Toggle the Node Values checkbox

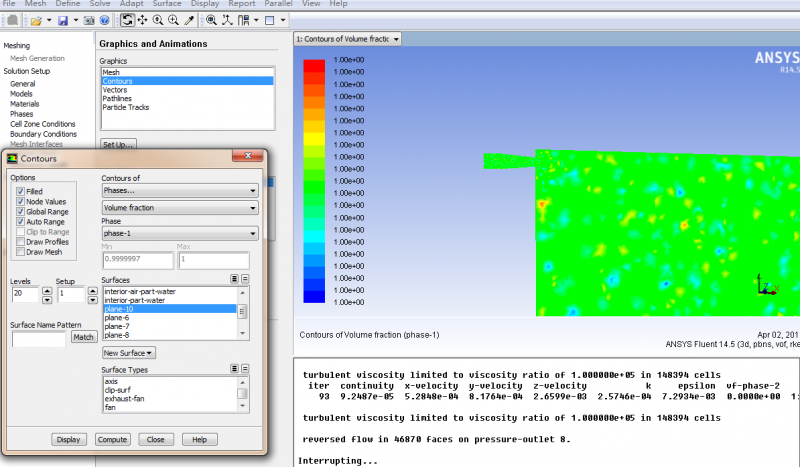click(x=20, y=201)
